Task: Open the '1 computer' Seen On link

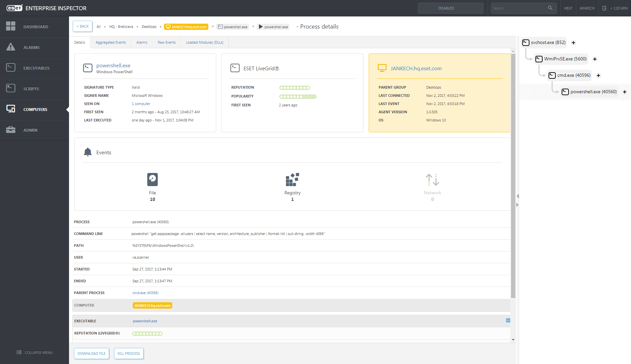Action: (x=141, y=104)
